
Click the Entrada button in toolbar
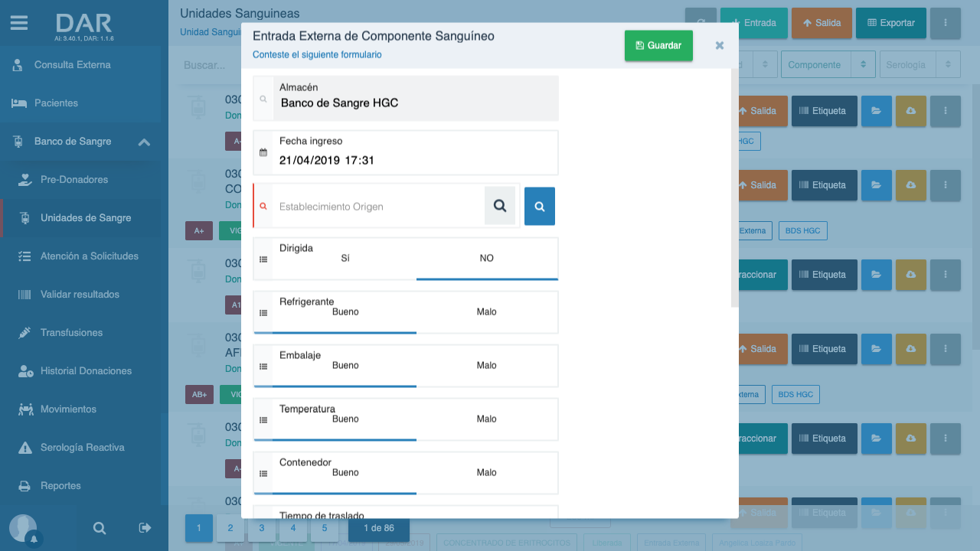(753, 23)
